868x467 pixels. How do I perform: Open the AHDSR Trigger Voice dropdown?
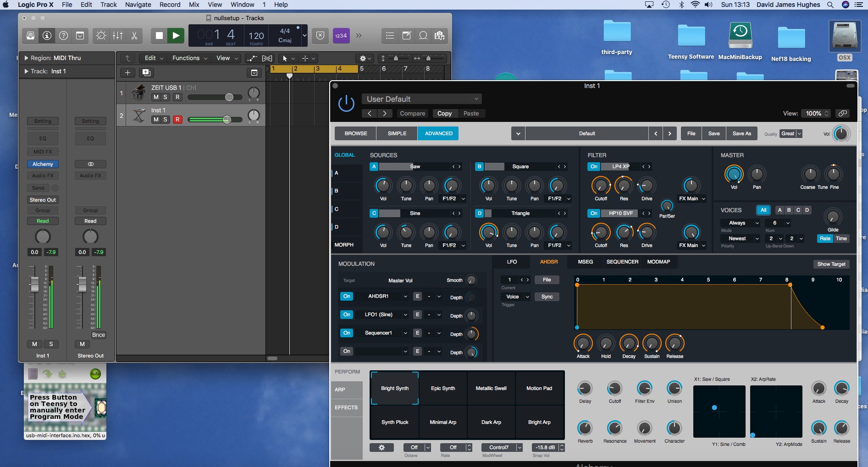coord(516,297)
